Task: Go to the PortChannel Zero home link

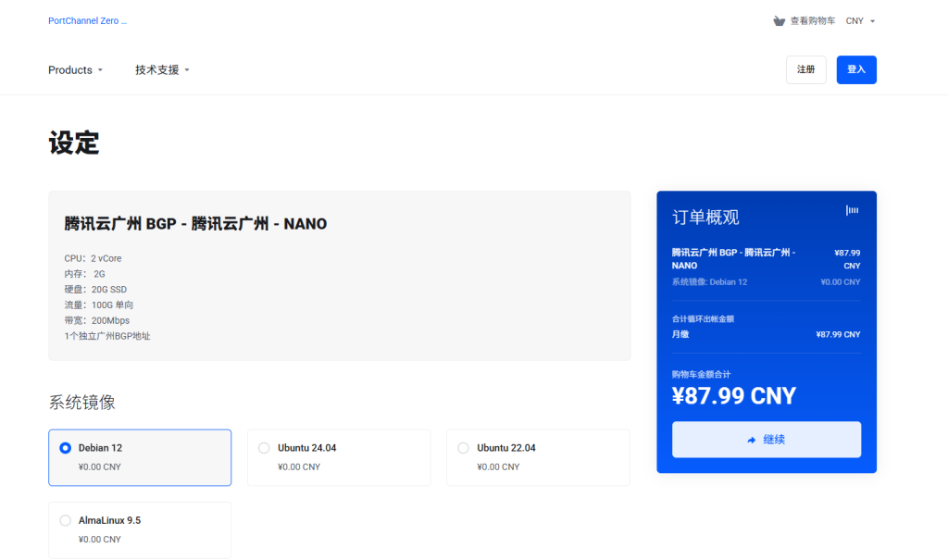Action: 87,20
